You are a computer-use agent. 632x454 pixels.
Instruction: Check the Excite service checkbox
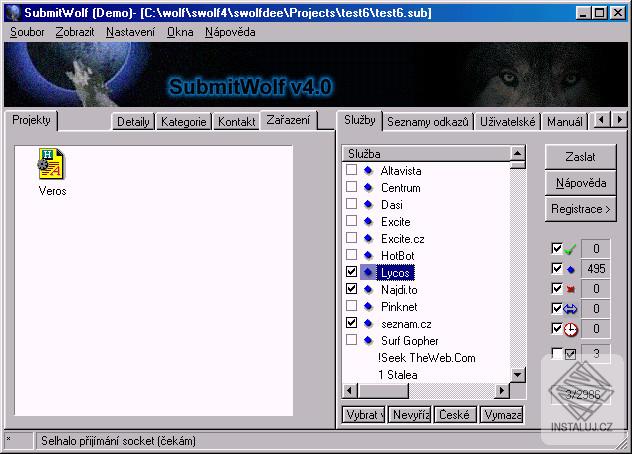coord(351,221)
